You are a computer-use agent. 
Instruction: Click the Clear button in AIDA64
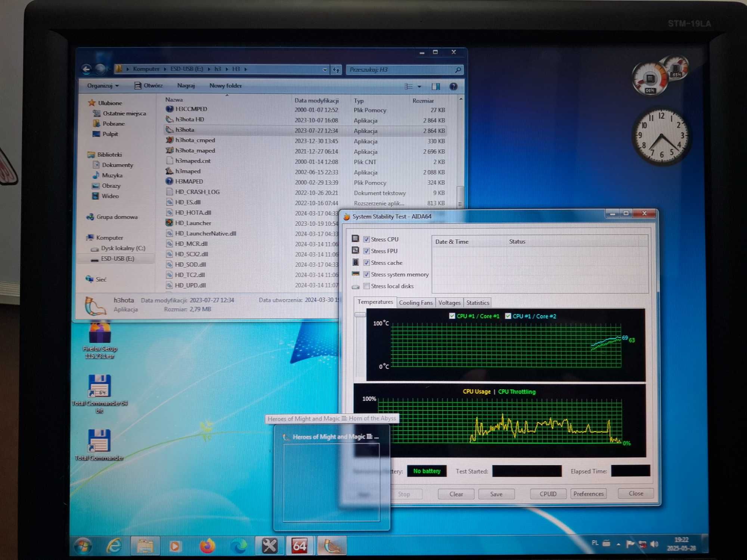pos(456,494)
